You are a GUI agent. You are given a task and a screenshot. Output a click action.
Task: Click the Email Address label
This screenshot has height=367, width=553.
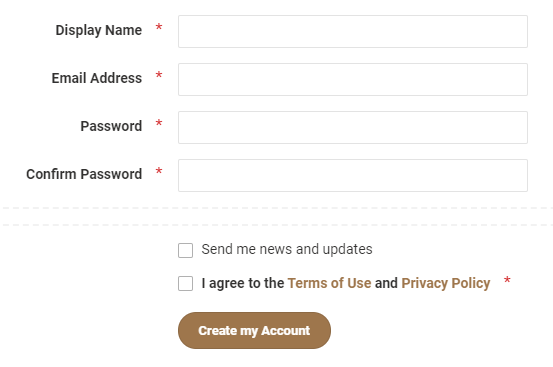click(x=97, y=78)
